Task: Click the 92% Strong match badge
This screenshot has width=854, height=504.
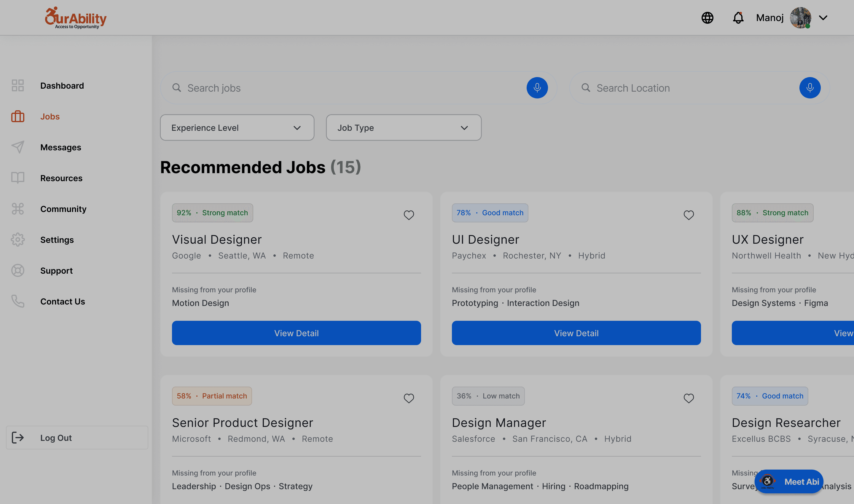Action: (212, 213)
